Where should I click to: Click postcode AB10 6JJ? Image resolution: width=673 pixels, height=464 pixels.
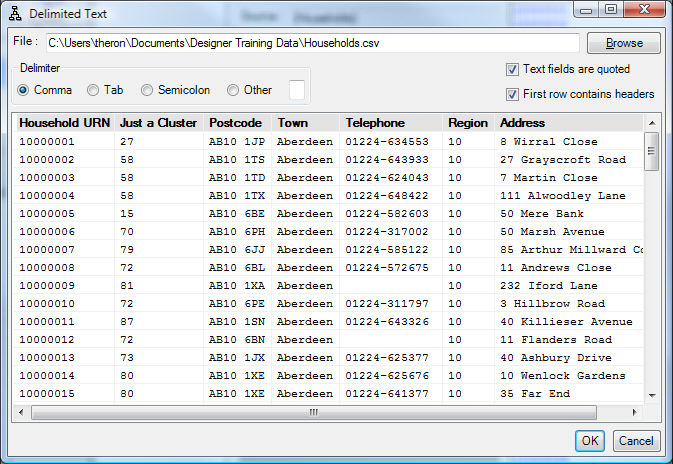tap(236, 250)
